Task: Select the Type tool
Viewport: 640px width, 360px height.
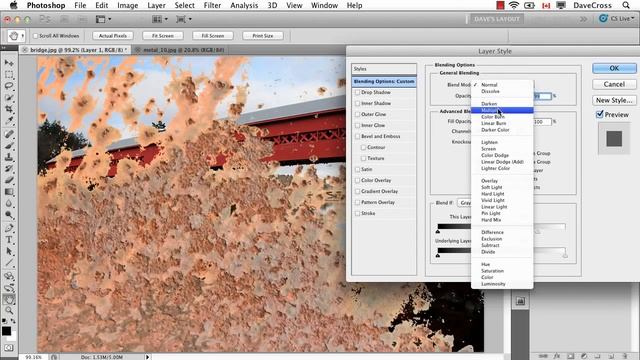Action: click(9, 240)
